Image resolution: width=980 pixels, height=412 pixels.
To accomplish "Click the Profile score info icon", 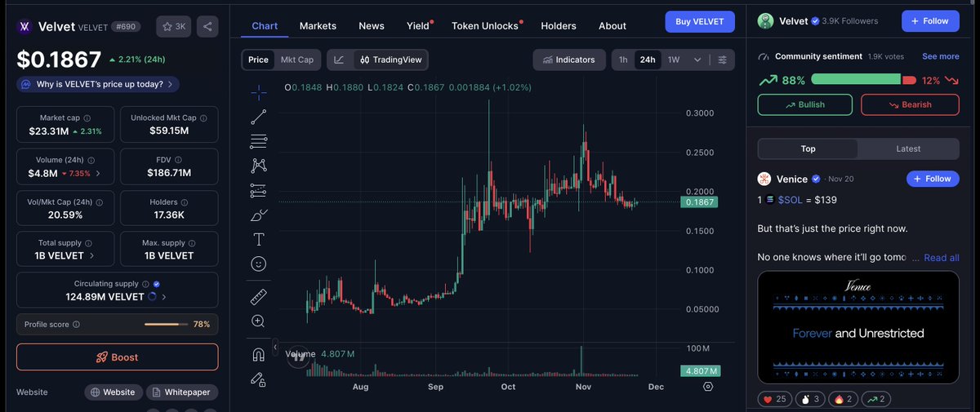I will [x=76, y=324].
